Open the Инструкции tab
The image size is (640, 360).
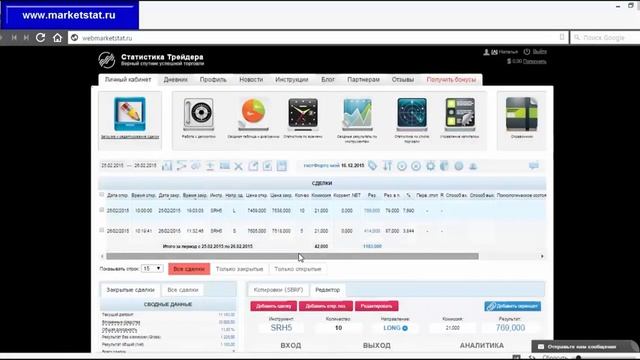(291, 80)
